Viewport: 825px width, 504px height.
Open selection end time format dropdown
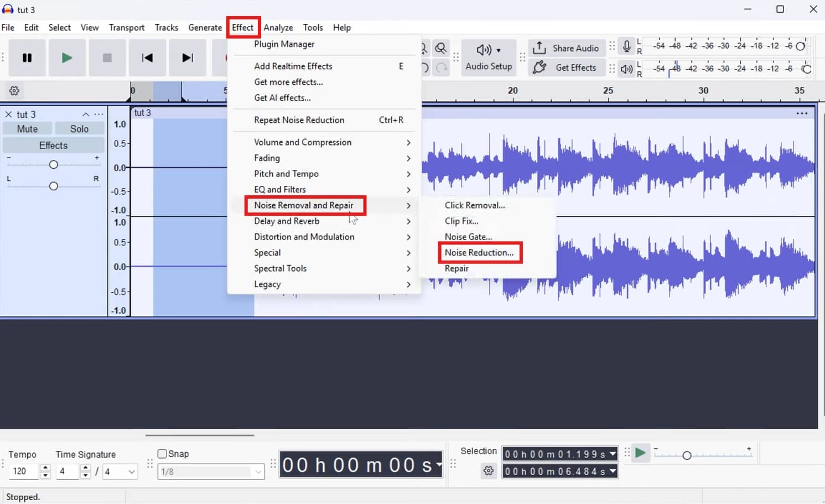613,471
